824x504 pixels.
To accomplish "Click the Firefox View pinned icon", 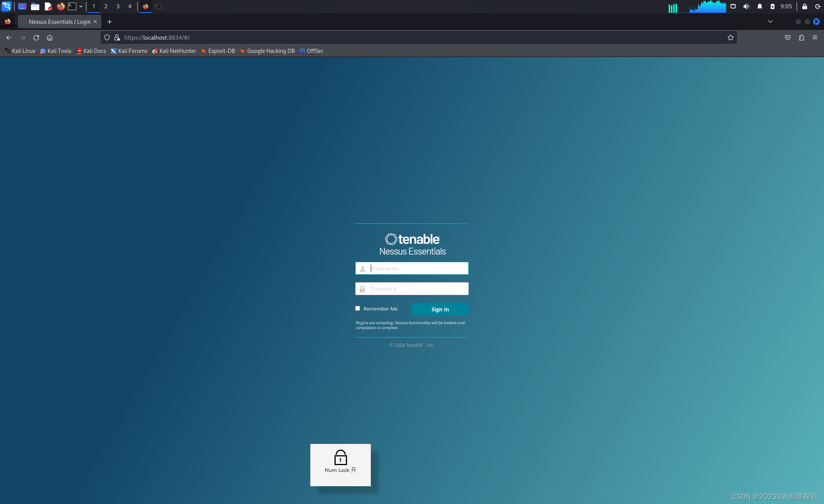I will 8,22.
